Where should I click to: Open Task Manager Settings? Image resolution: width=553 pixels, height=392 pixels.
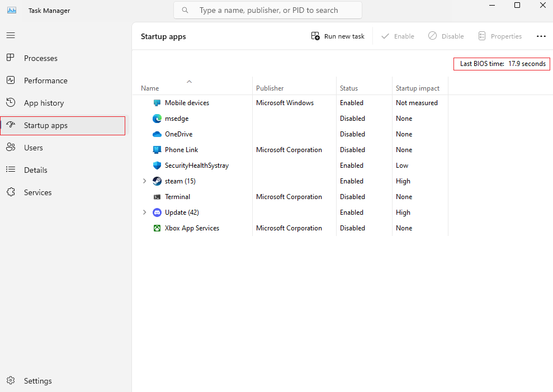(x=64, y=381)
